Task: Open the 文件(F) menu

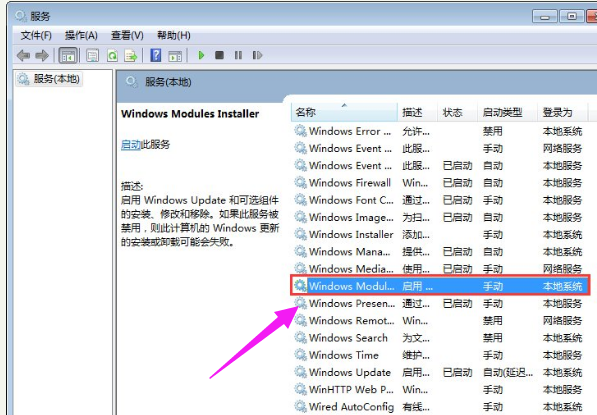Action: pos(36,35)
